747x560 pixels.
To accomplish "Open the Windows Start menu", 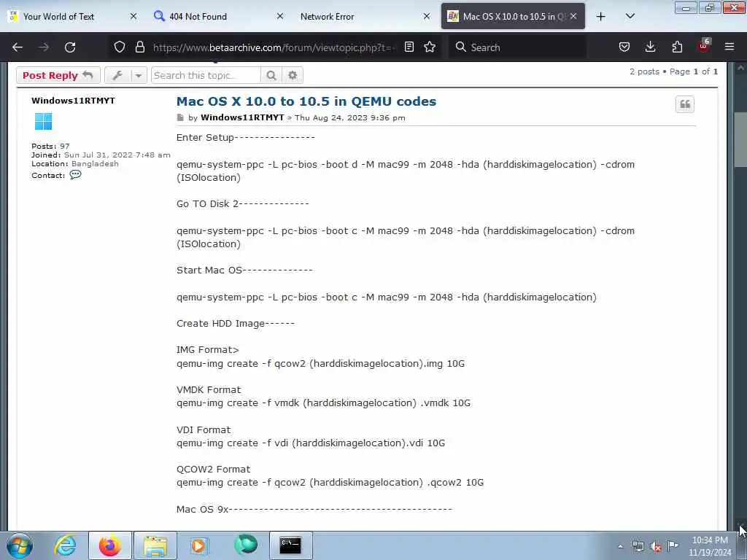I will point(20,545).
